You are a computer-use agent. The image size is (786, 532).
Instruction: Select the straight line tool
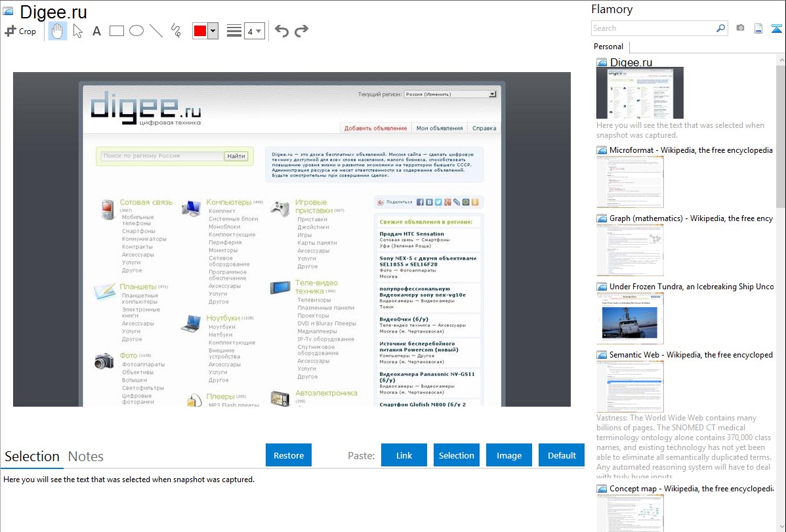156,31
